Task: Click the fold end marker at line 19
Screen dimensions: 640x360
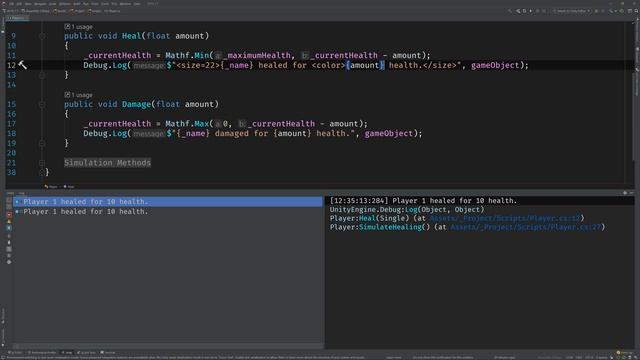Action: [x=42, y=143]
